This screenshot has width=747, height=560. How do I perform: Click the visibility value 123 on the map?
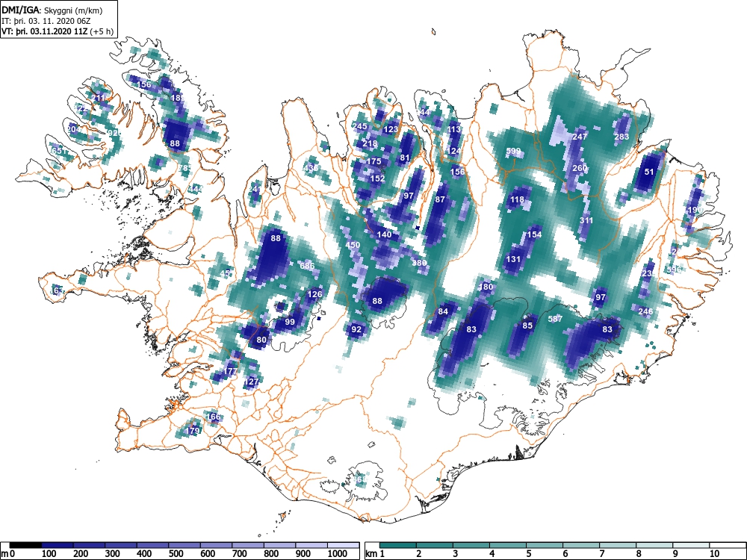click(391, 129)
